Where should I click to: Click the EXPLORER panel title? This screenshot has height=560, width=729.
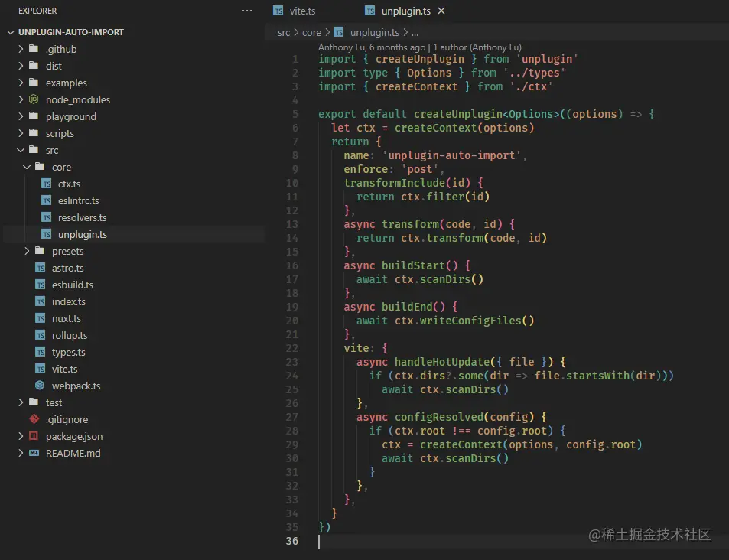pos(37,11)
